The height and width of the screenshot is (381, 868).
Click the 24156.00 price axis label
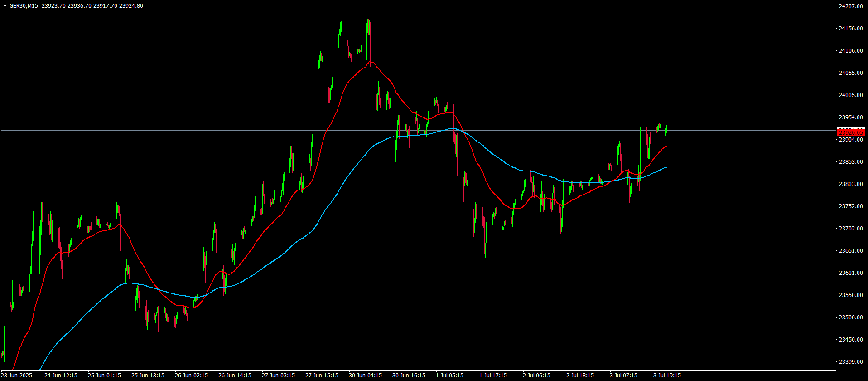click(850, 28)
